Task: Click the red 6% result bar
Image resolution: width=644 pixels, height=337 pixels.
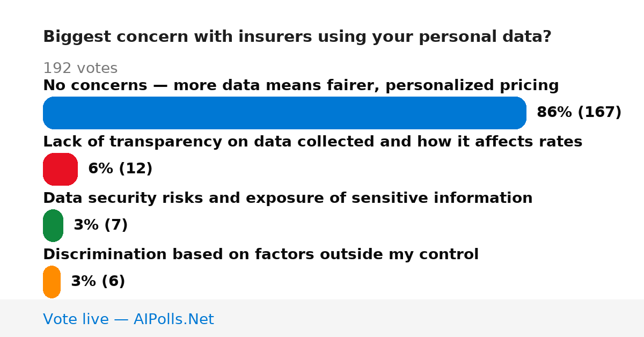Action: coord(60,169)
